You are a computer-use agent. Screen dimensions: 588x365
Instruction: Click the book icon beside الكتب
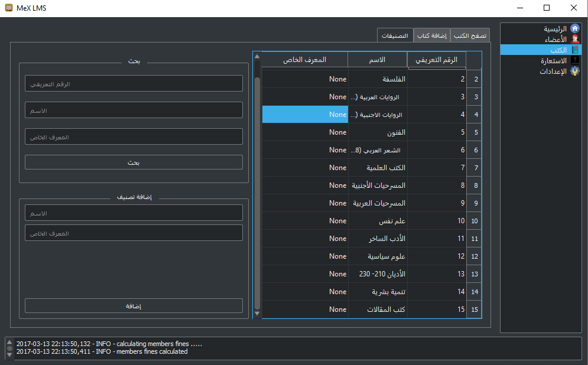(x=574, y=50)
